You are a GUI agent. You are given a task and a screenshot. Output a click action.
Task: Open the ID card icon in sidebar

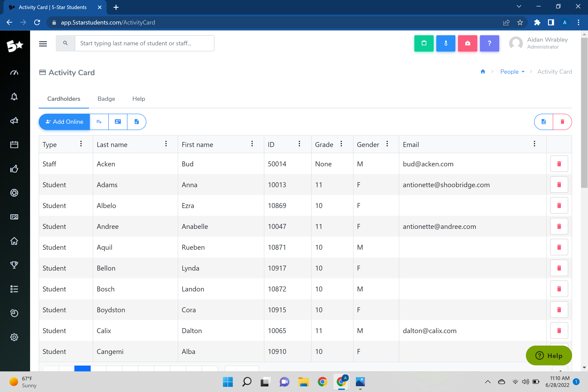tap(14, 217)
